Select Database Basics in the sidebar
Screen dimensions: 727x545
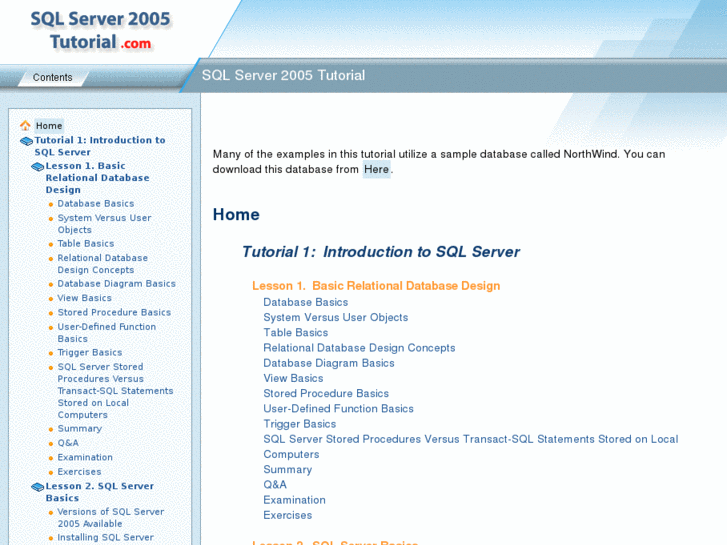pos(96,204)
